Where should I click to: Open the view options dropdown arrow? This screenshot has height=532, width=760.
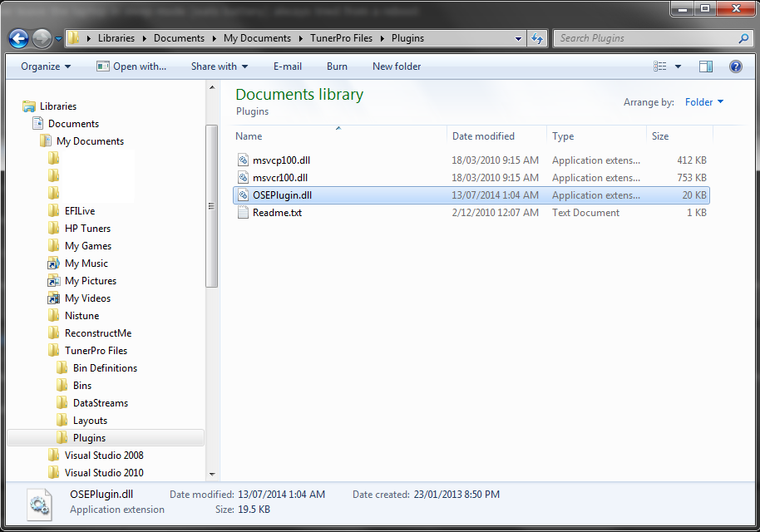click(x=678, y=66)
